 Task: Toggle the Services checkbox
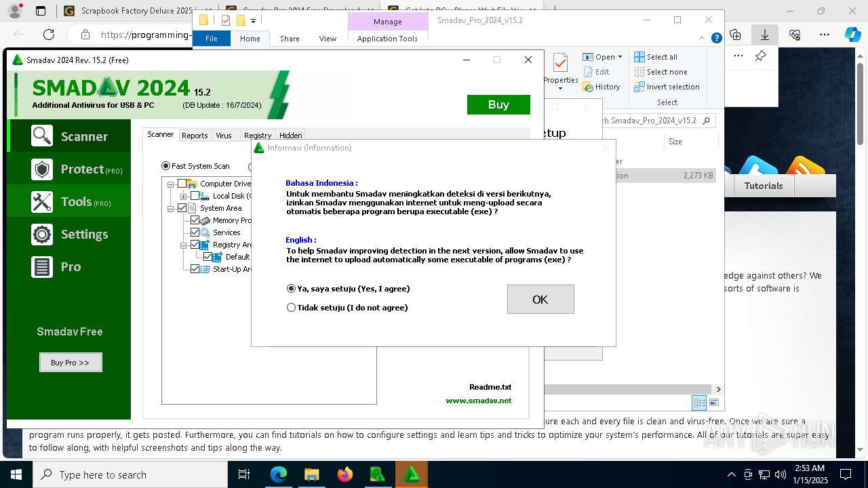(195, 232)
